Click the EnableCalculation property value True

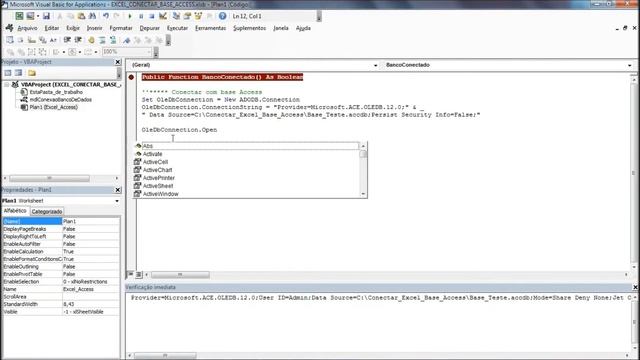click(91, 251)
